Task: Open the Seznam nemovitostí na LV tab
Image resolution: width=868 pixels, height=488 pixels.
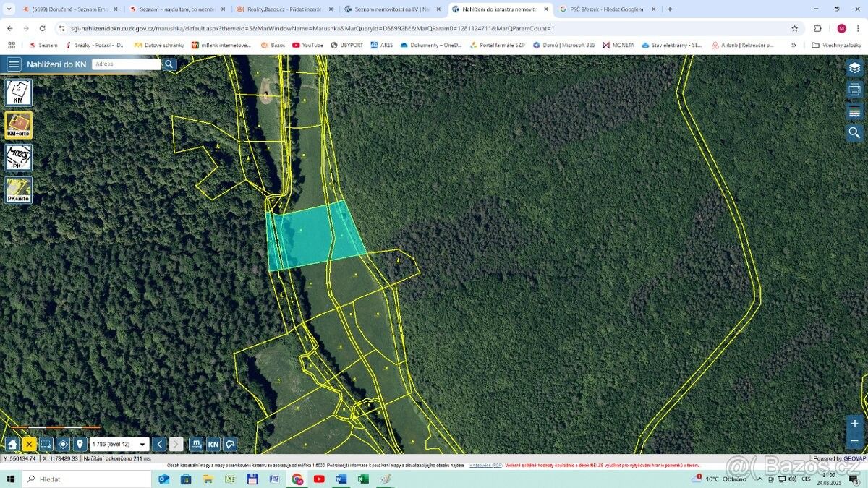Action: (x=391, y=9)
